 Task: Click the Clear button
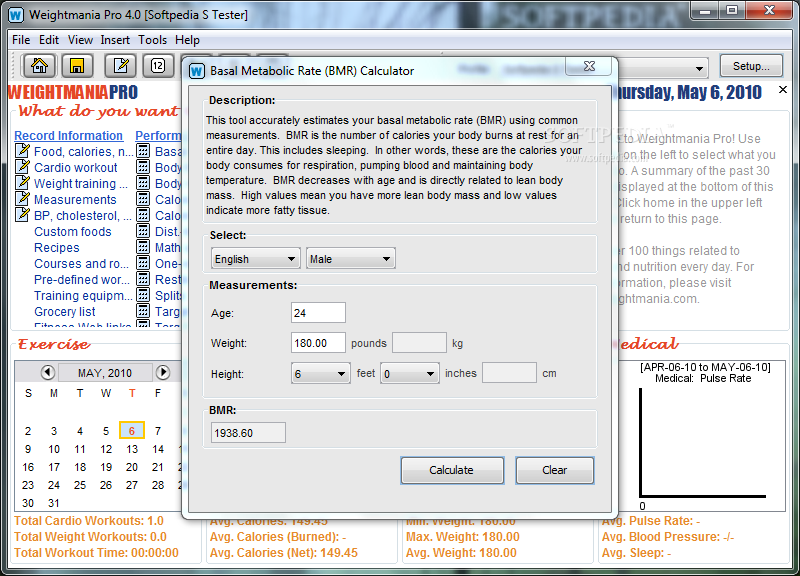555,470
